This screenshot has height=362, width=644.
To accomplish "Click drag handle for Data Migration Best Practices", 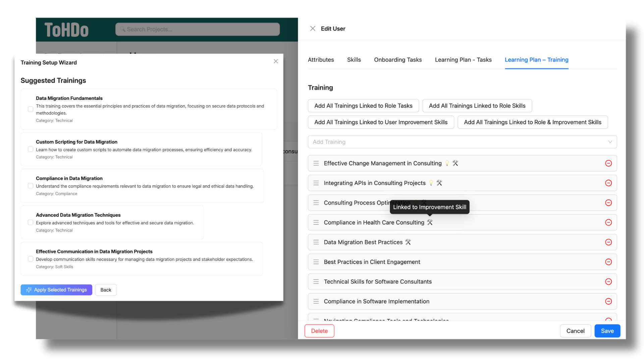I will click(316, 242).
